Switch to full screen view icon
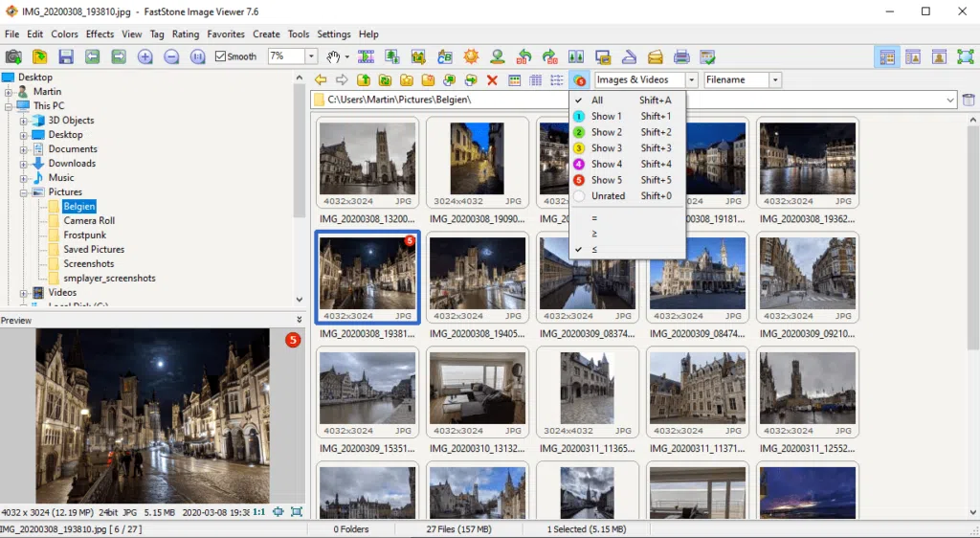 tap(966, 56)
